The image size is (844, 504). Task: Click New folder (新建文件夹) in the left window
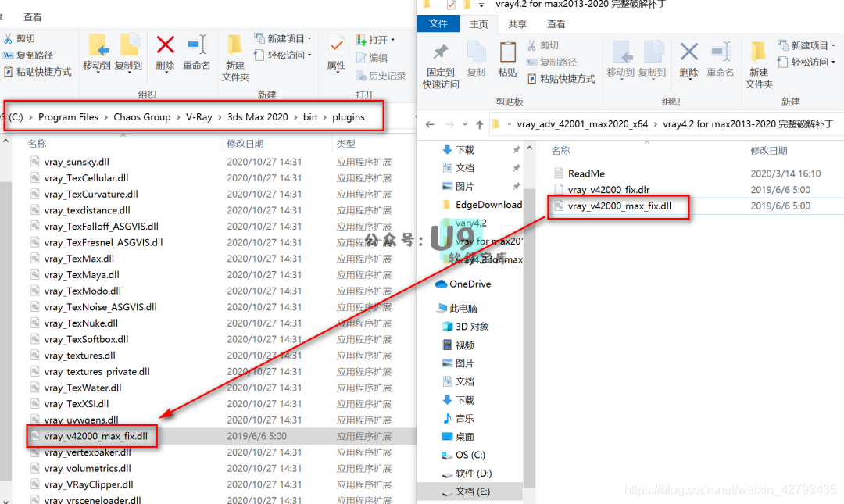tap(235, 58)
